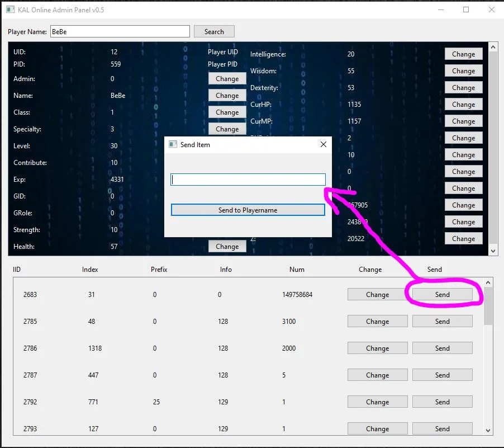Send item with IID 2786

click(443, 348)
